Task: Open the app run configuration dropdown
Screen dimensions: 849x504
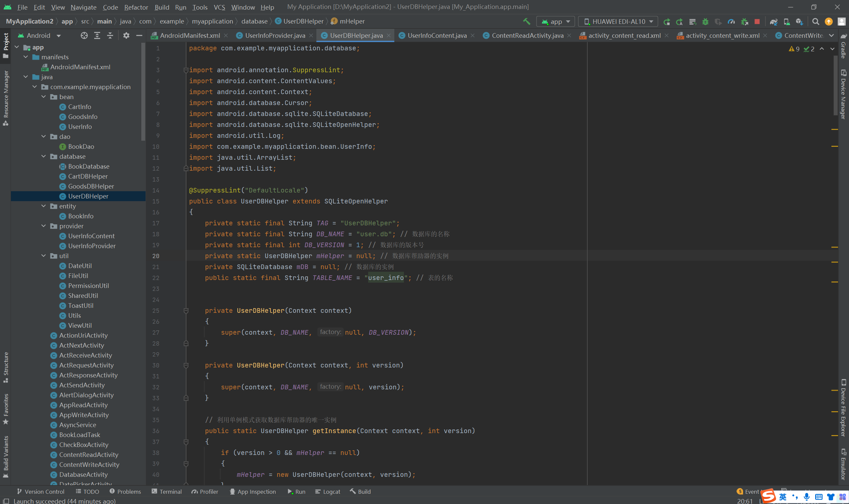Action: pyautogui.click(x=556, y=22)
